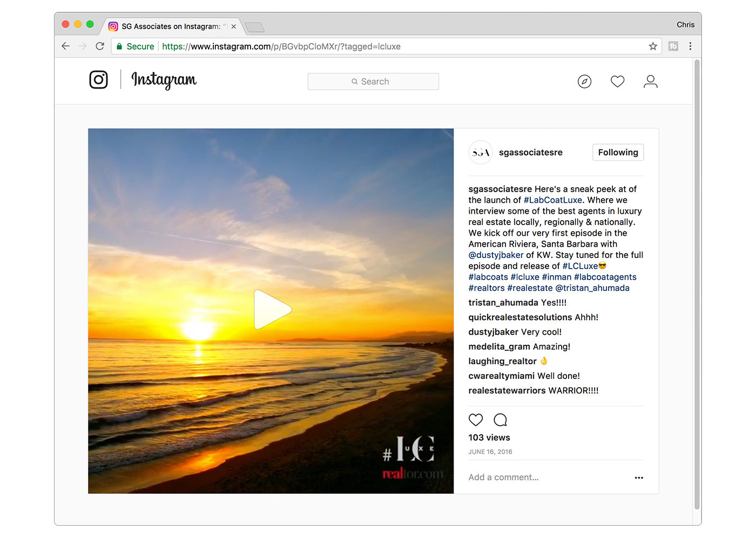
Task: Open the #labcoats hashtag
Action: click(488, 277)
